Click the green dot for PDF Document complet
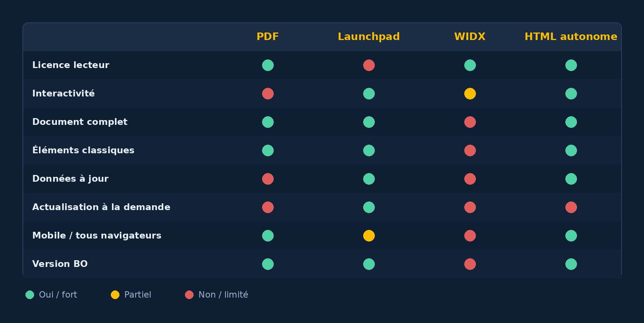 pyautogui.click(x=268, y=122)
